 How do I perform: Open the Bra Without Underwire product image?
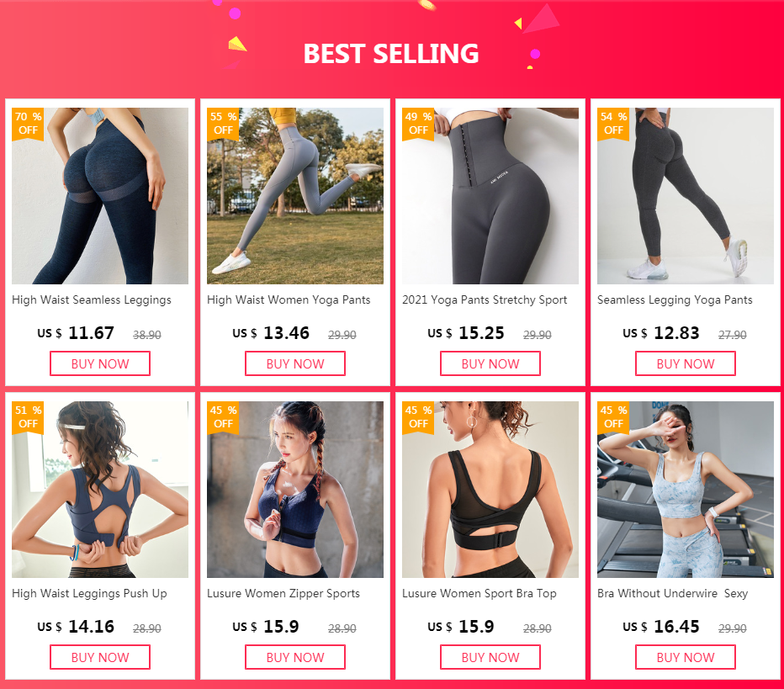pyautogui.click(x=685, y=490)
